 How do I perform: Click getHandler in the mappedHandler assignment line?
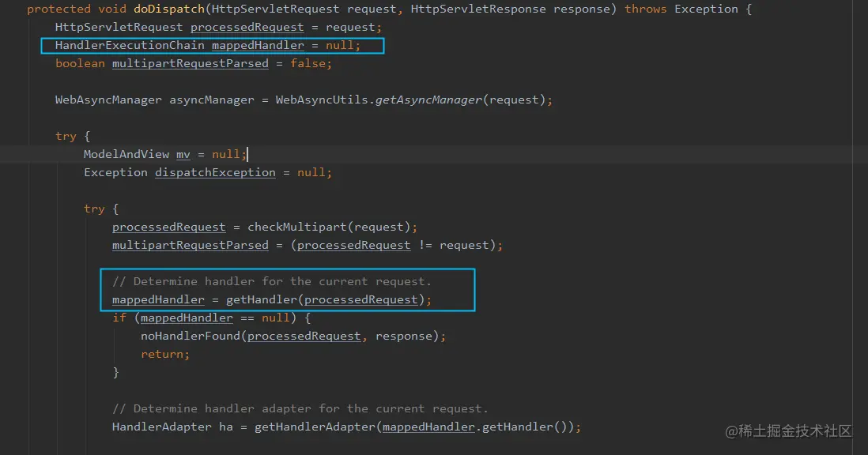coord(262,299)
